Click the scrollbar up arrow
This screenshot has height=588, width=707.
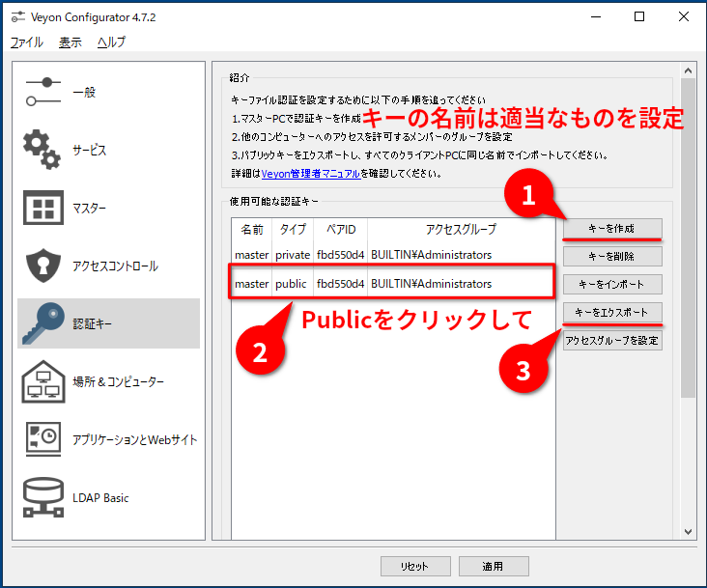click(688, 70)
